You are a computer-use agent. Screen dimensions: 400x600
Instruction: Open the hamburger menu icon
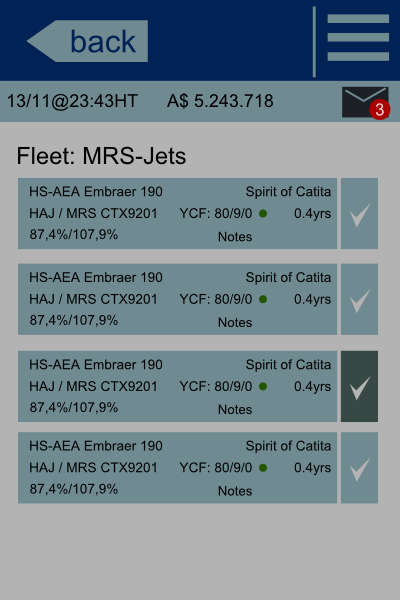358,38
